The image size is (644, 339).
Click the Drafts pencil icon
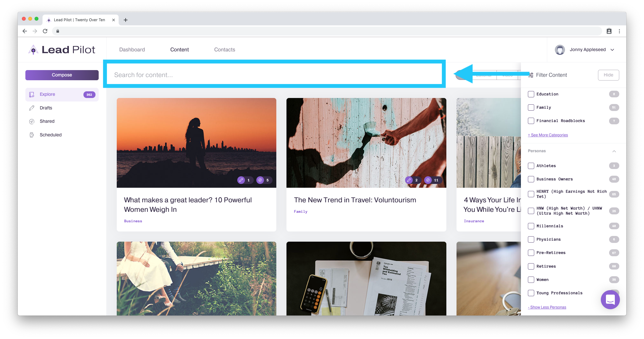32,108
